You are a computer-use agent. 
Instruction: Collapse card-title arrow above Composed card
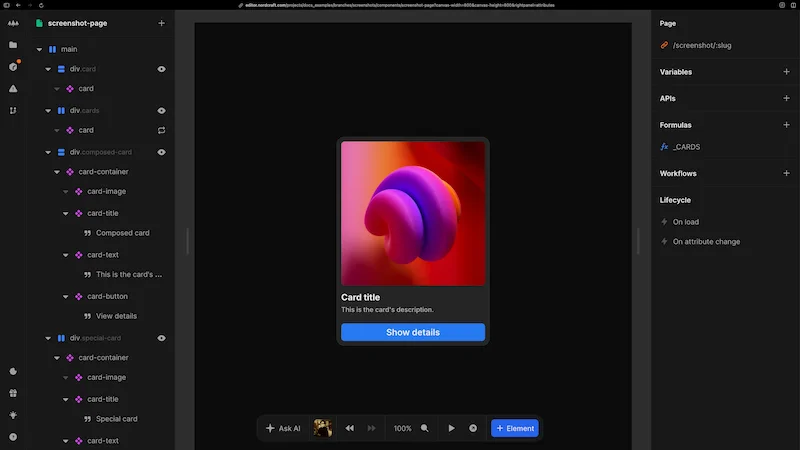tap(66, 213)
